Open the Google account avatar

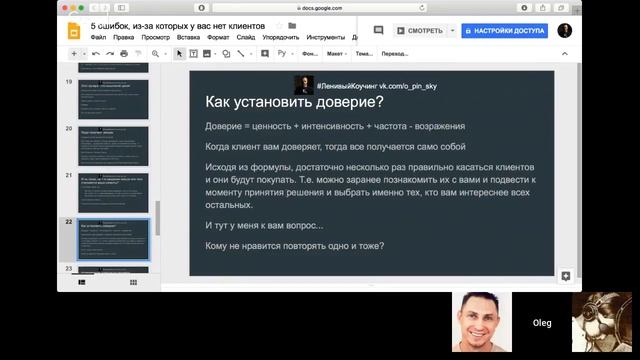click(x=564, y=31)
